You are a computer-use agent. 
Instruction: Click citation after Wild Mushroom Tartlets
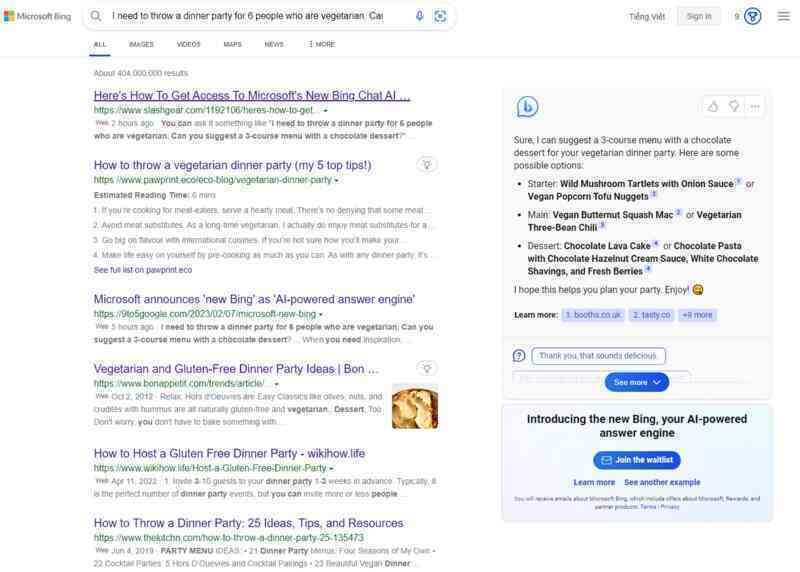738,182
